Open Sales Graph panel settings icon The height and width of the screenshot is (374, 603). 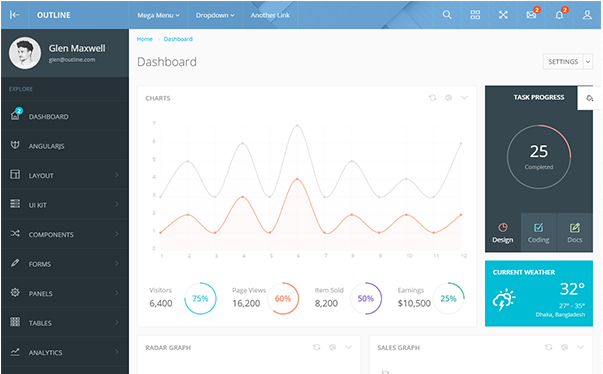click(x=565, y=347)
